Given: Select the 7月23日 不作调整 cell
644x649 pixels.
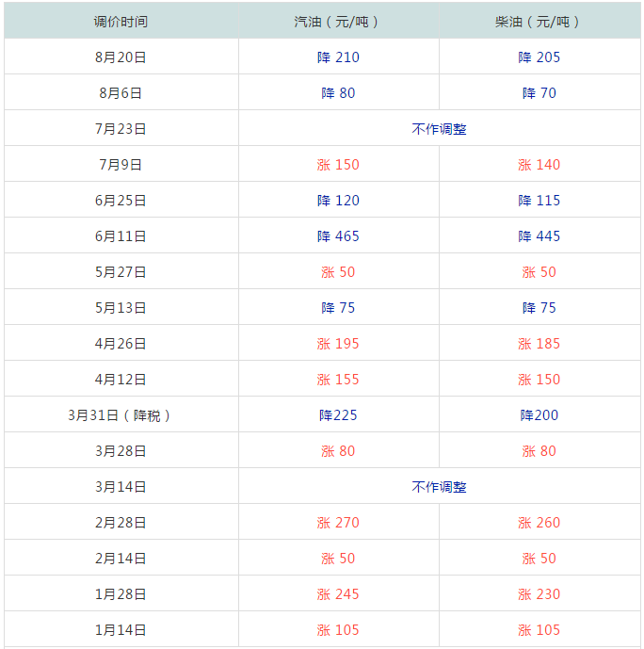Looking at the screenshot, I should pyautogui.click(x=439, y=129).
